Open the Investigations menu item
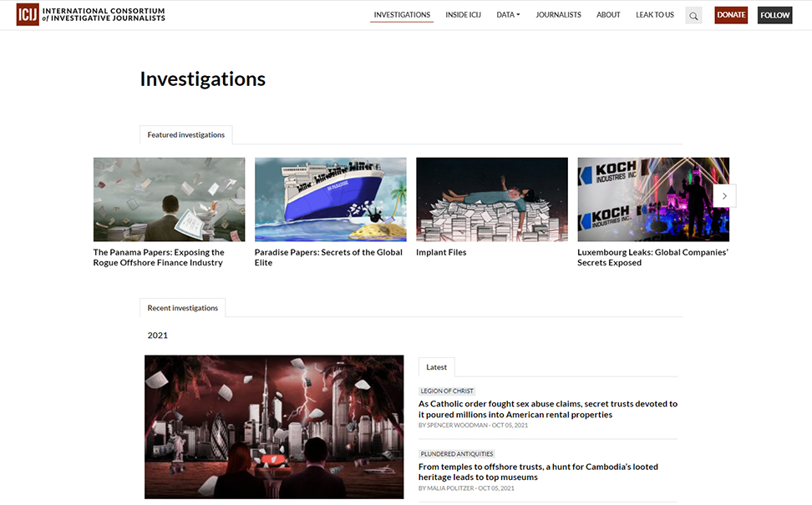812x505 pixels. [x=402, y=15]
